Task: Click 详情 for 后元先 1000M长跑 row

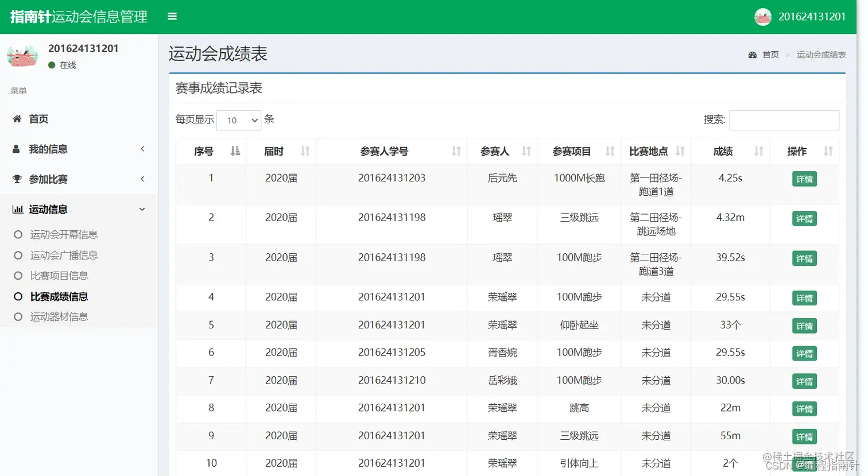Action: [804, 179]
